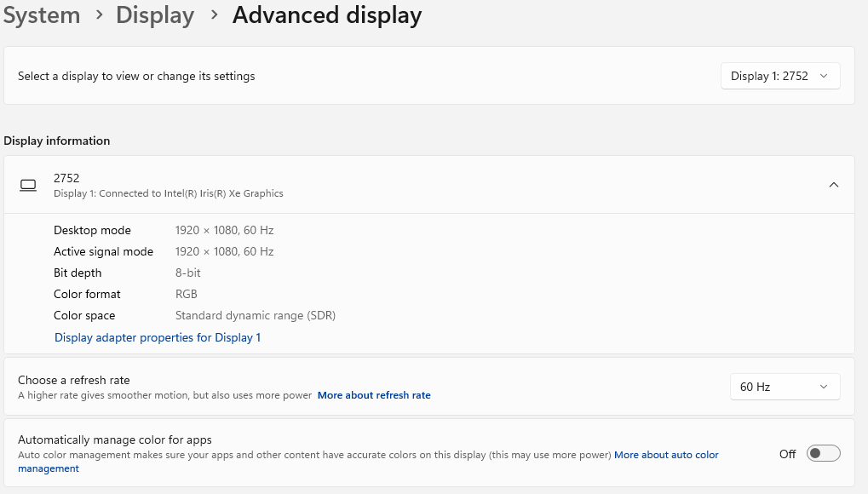Viewport: 868px width, 494px height.
Task: Select the Active signal mode value
Action: [x=224, y=251]
